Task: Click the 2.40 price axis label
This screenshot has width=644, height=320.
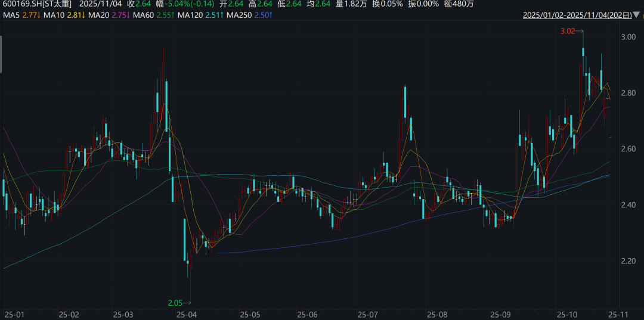Action: pyautogui.click(x=628, y=205)
